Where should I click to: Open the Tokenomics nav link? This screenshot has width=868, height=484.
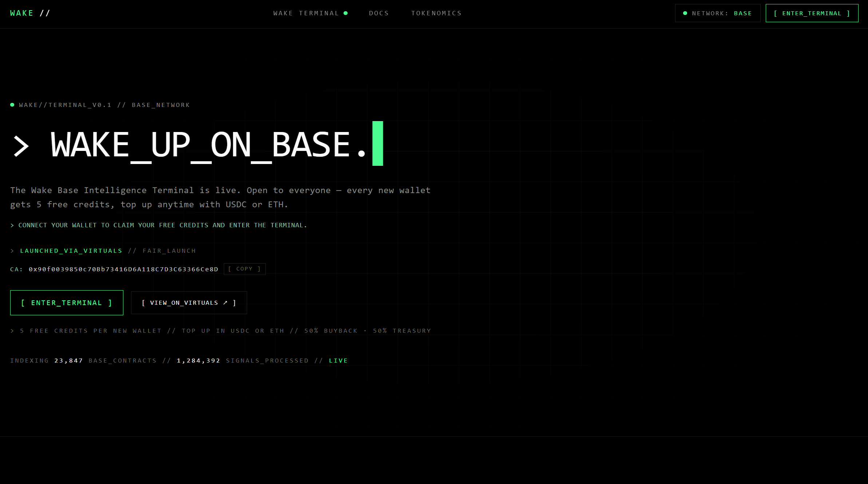pyautogui.click(x=436, y=13)
